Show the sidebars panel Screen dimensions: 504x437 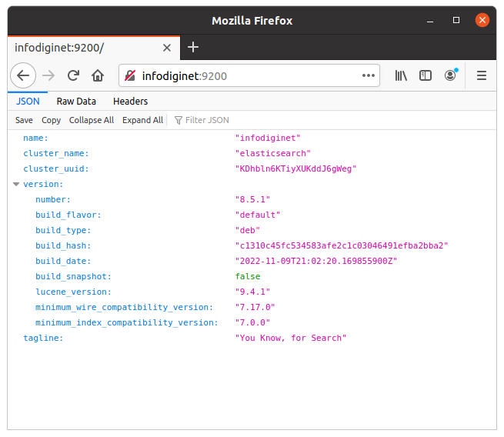coord(426,76)
